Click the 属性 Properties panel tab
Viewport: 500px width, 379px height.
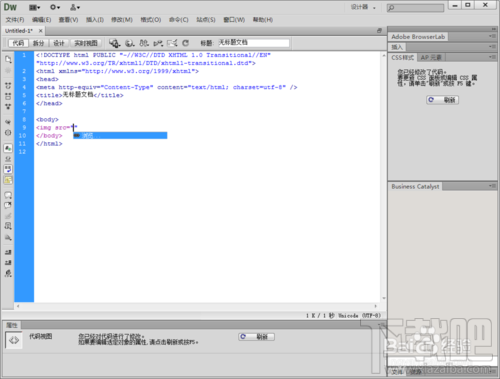[x=12, y=325]
